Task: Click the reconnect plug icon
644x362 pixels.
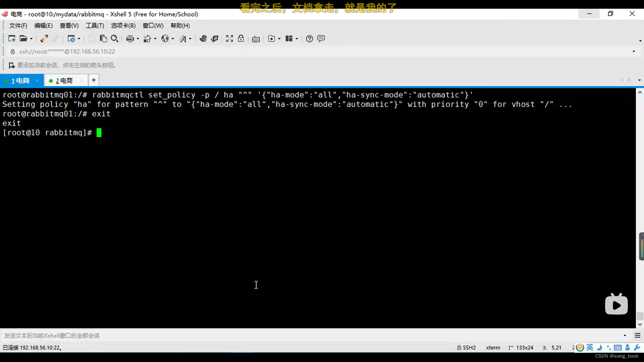Action: point(44,39)
